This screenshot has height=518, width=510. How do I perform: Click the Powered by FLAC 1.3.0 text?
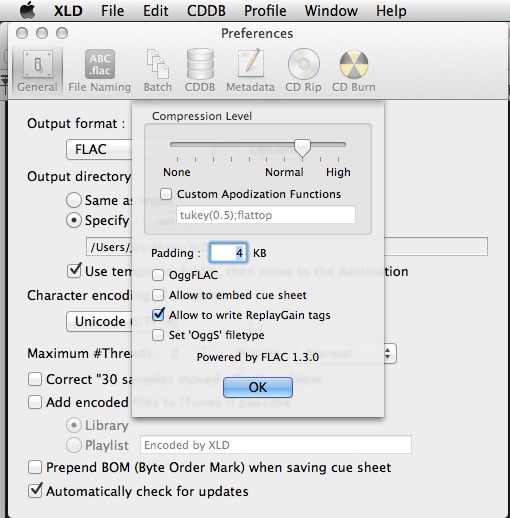click(258, 357)
